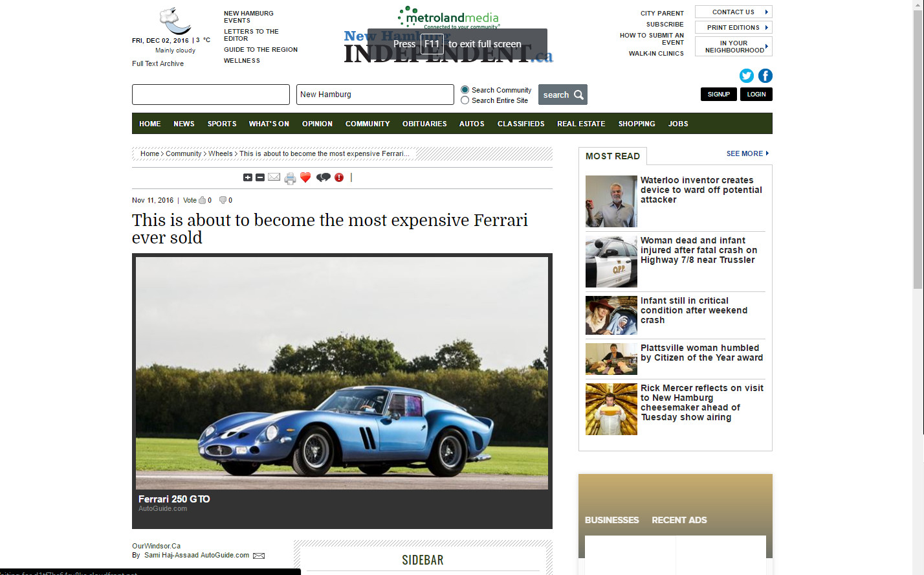Image resolution: width=924 pixels, height=575 pixels.
Task: Click the search button
Action: [x=563, y=95]
